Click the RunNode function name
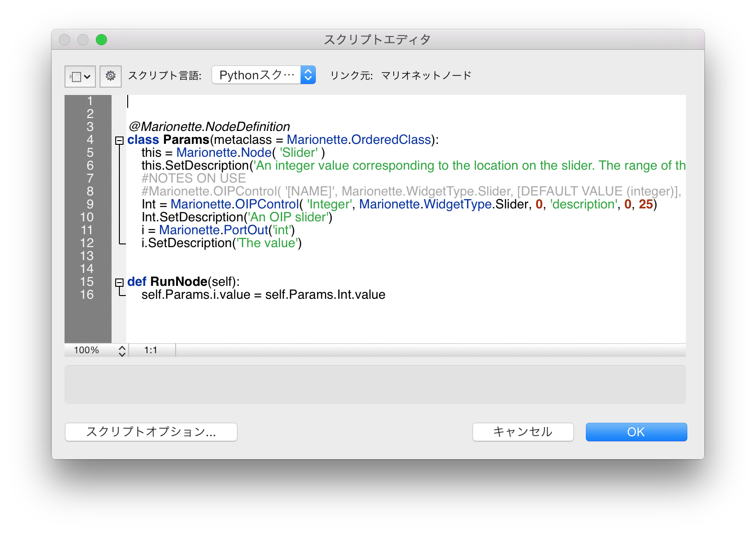 coord(179,282)
